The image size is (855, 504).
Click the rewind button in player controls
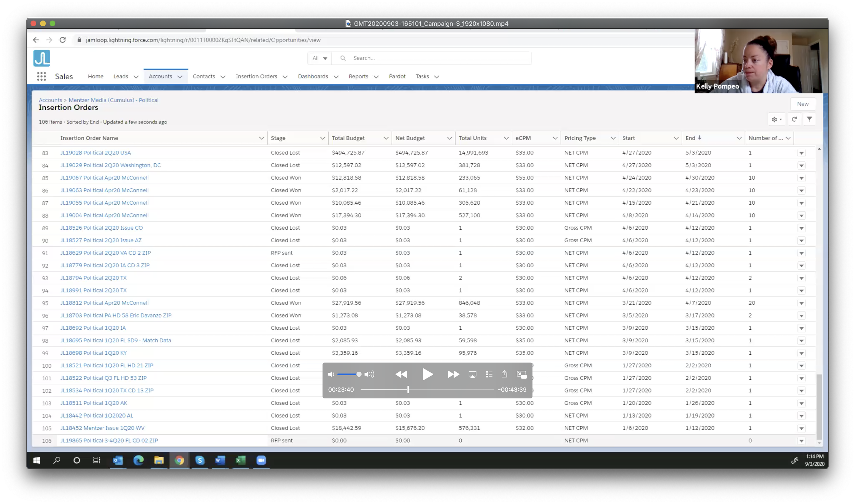(x=401, y=374)
